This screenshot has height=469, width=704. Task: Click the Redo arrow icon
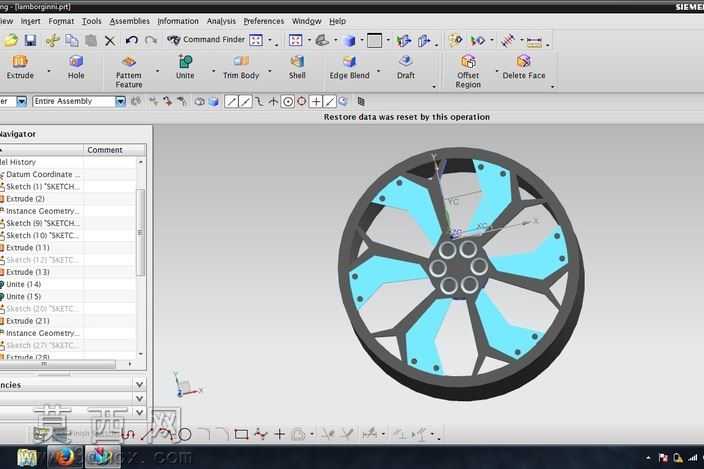point(151,40)
